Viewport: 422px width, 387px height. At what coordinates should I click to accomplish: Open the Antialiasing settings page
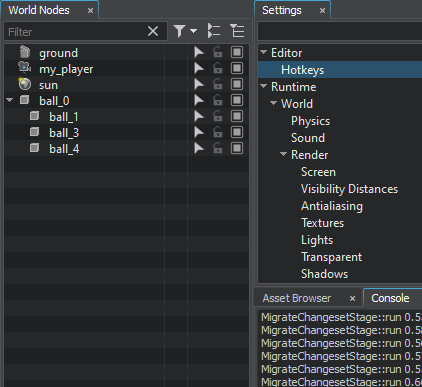tap(332, 206)
